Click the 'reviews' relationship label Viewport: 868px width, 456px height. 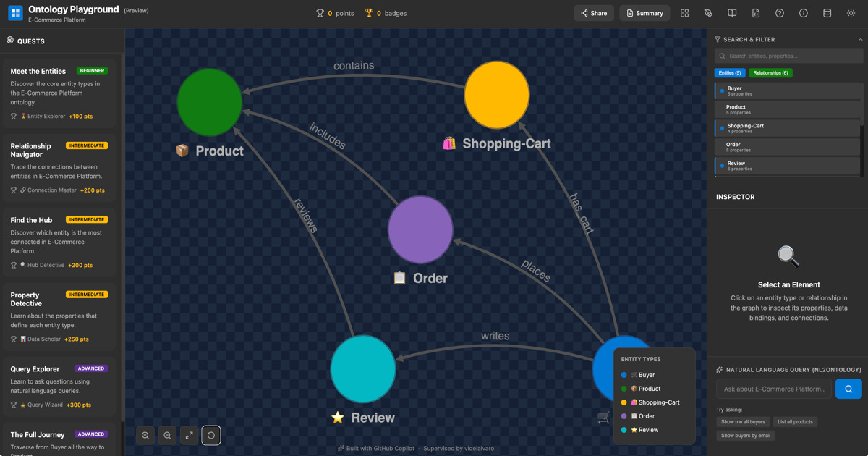pyautogui.click(x=305, y=216)
